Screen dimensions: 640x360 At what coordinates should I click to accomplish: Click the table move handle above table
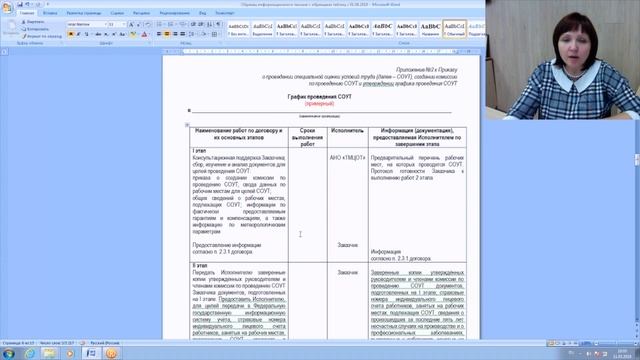(187, 125)
